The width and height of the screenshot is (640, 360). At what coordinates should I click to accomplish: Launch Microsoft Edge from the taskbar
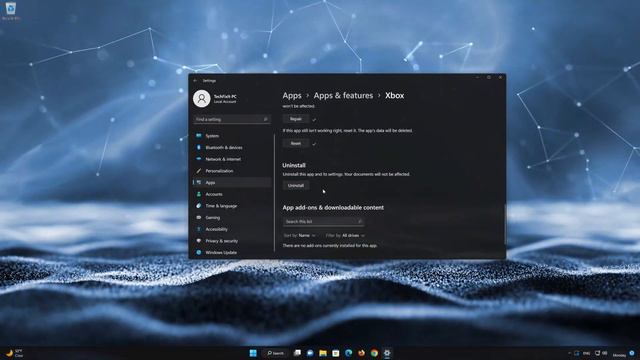(349, 353)
